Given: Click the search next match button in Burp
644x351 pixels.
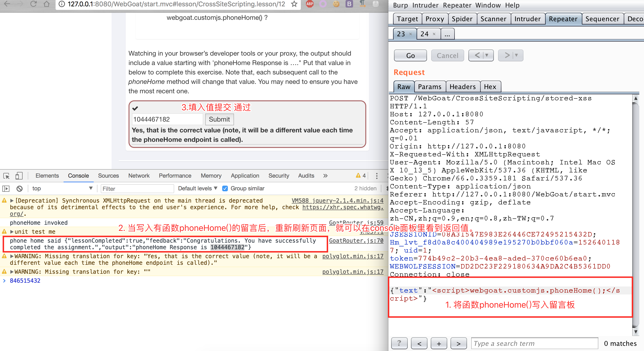Looking at the screenshot, I should [x=459, y=343].
